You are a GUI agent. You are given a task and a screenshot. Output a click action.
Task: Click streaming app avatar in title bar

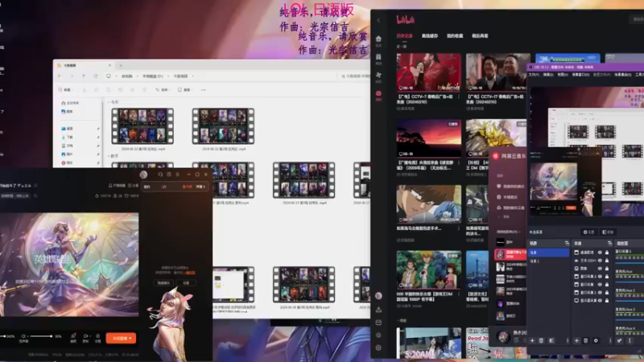(143, 175)
